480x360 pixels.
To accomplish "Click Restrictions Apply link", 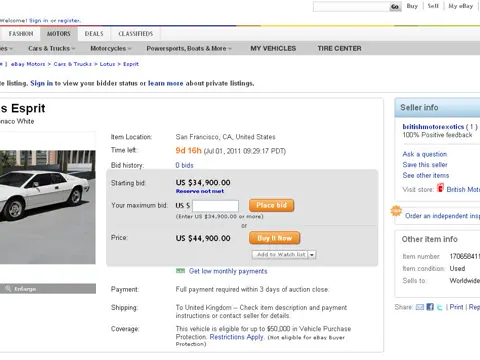I will tap(236, 337).
